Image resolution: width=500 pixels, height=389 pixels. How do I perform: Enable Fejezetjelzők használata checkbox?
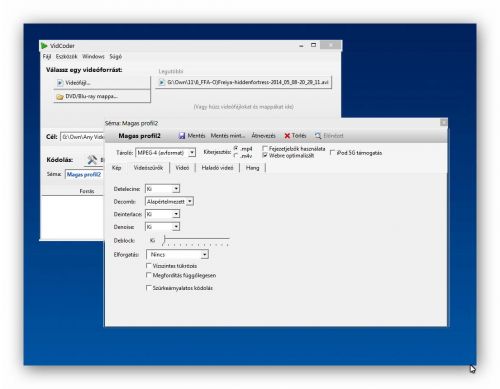coord(265,148)
